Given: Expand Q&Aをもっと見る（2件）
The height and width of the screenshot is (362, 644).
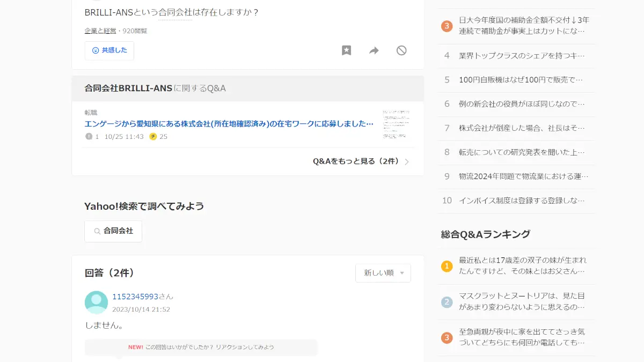Looking at the screenshot, I should tap(361, 161).
